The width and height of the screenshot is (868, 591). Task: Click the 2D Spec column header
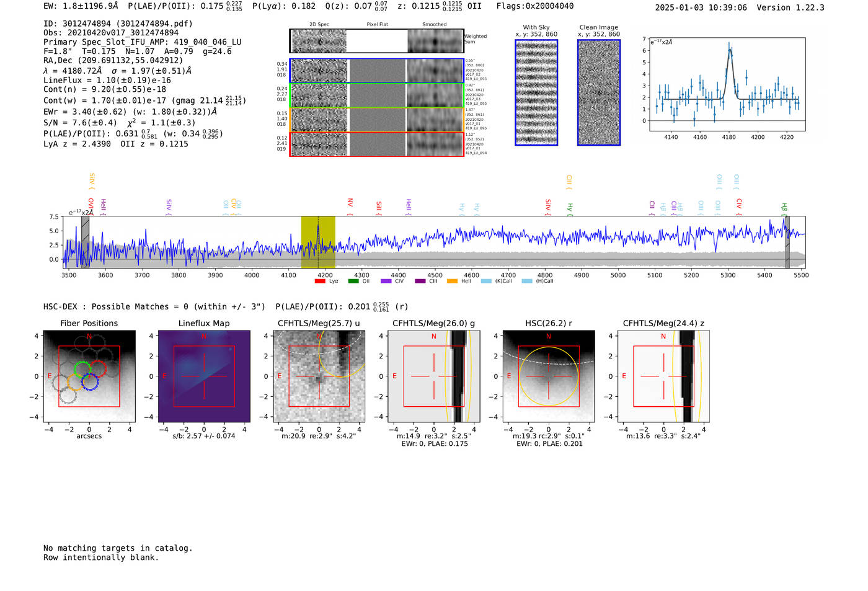(319, 25)
